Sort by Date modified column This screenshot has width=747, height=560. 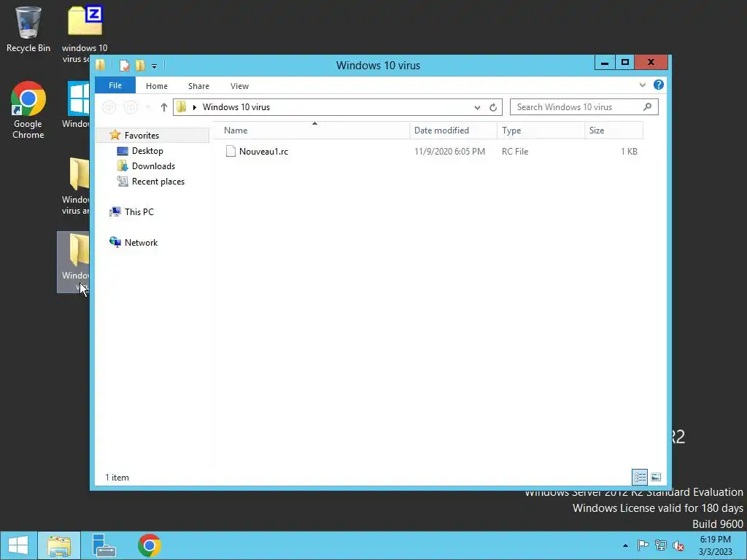453,131
